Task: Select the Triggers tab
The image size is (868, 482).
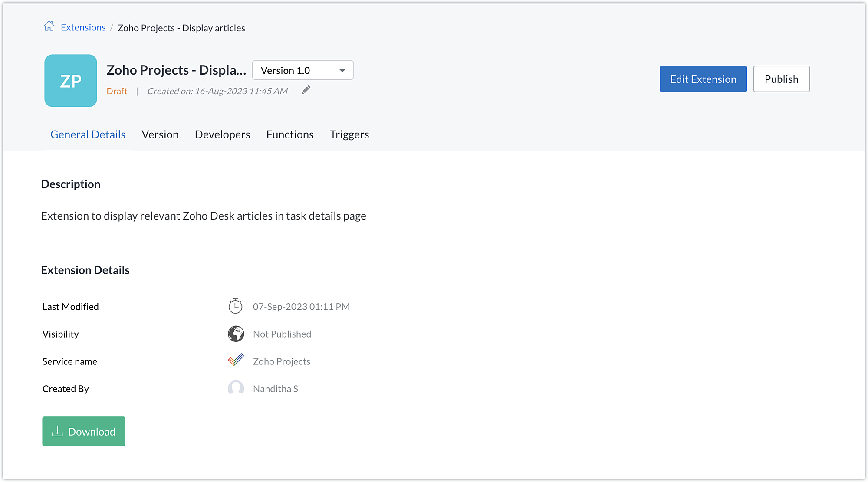Action: coord(349,134)
